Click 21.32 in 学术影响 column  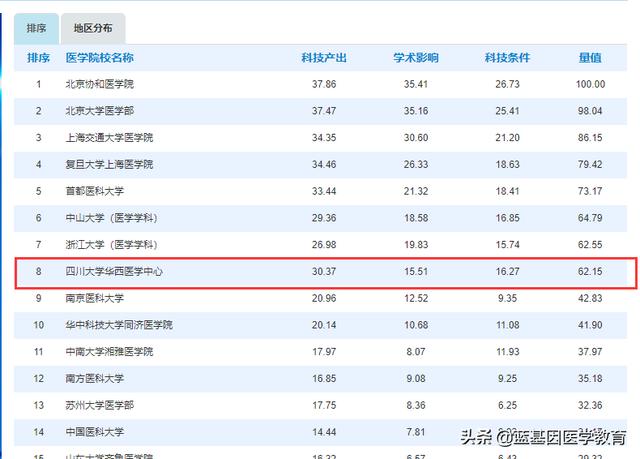tap(416, 191)
